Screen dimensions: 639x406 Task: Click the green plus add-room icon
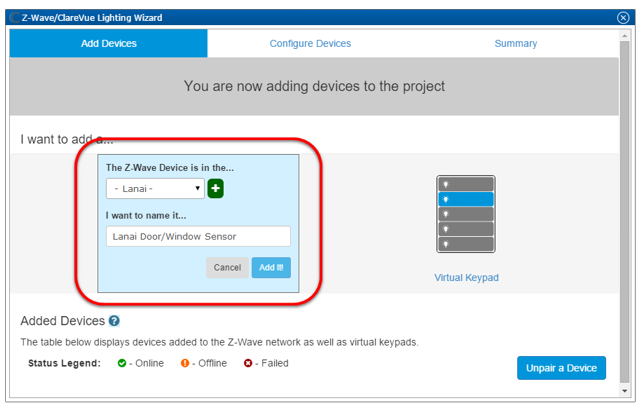pyautogui.click(x=216, y=188)
